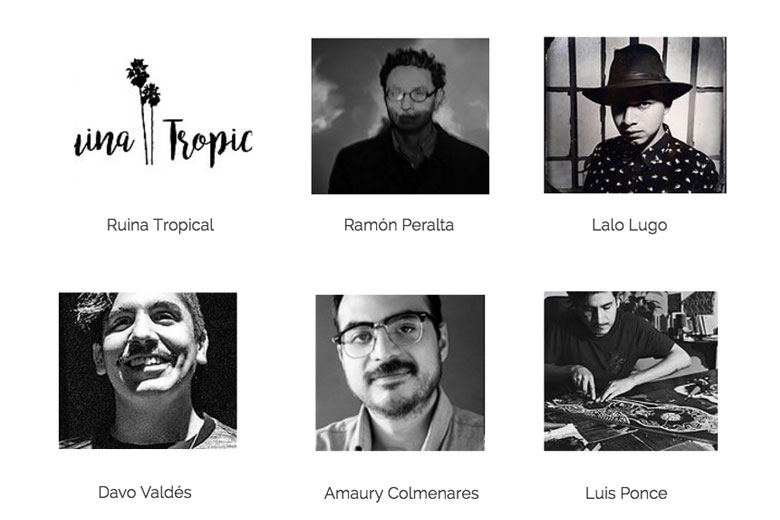Go to the Davo Valdés caption link
The image size is (780, 520).
click(145, 493)
